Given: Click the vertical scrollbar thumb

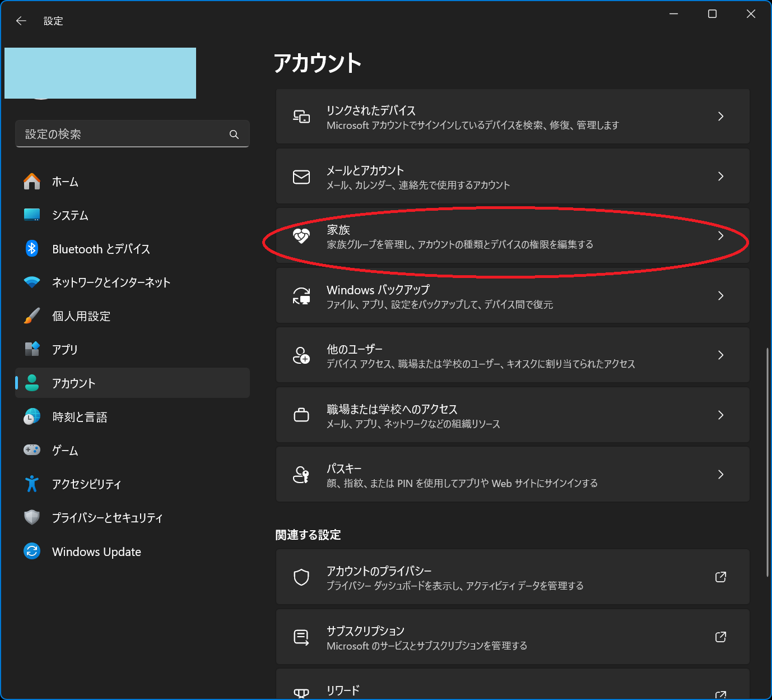Looking at the screenshot, I should [x=768, y=462].
